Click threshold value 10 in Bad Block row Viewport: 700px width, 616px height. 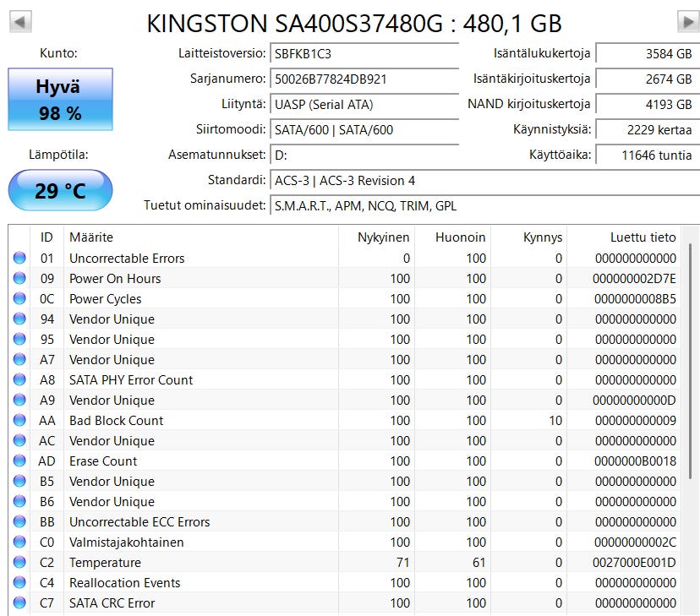(555, 421)
